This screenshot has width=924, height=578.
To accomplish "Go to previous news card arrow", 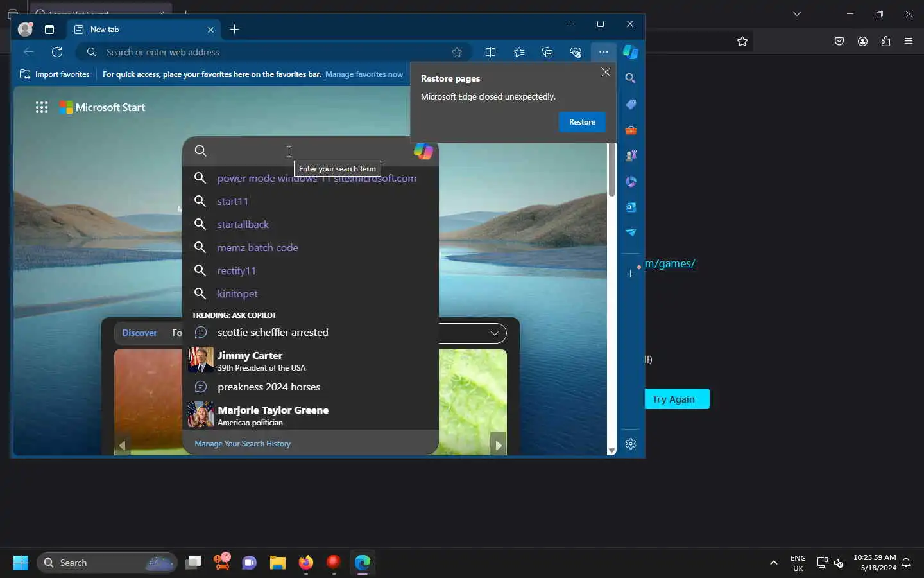I will [122, 445].
